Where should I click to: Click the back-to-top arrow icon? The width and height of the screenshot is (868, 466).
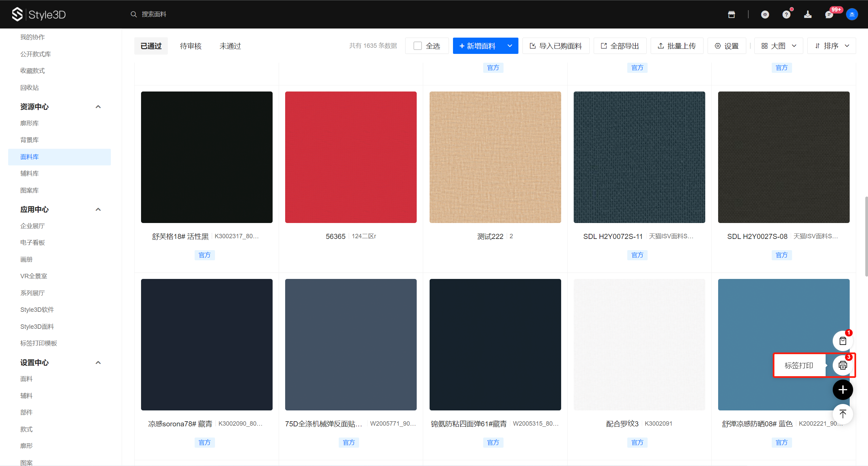[843, 414]
